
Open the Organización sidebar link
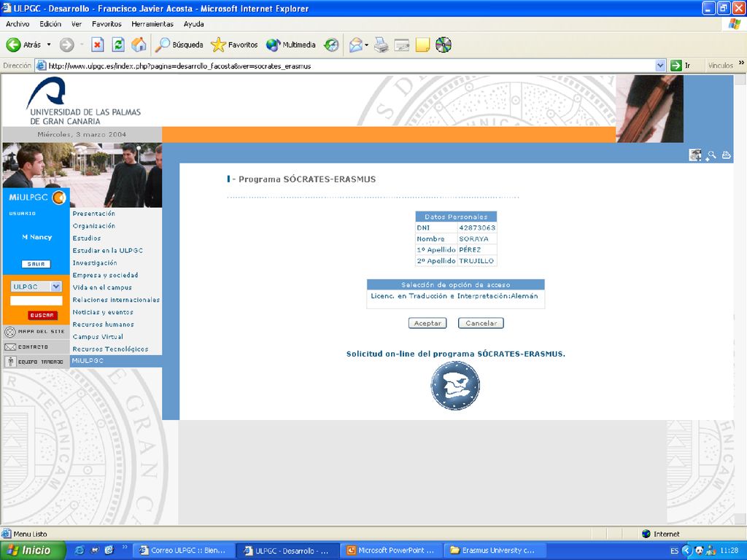click(94, 226)
